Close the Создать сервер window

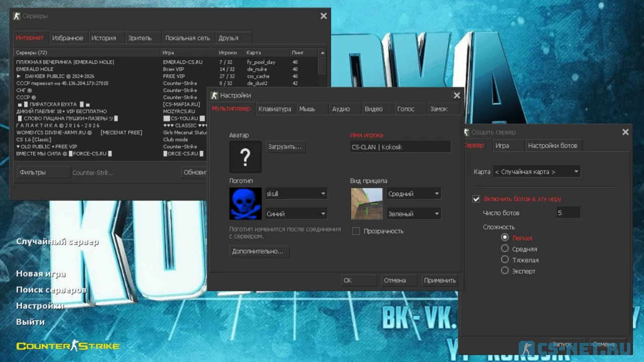tap(625, 132)
